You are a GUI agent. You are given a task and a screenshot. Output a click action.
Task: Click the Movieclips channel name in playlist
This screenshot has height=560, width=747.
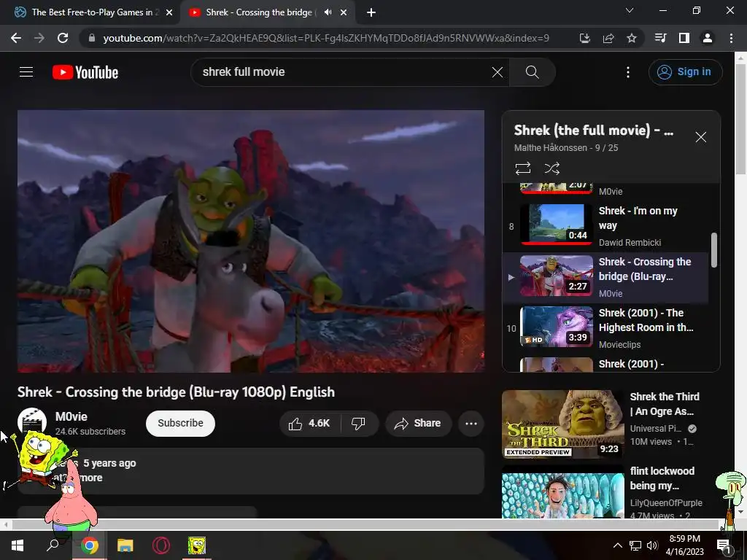point(619,344)
